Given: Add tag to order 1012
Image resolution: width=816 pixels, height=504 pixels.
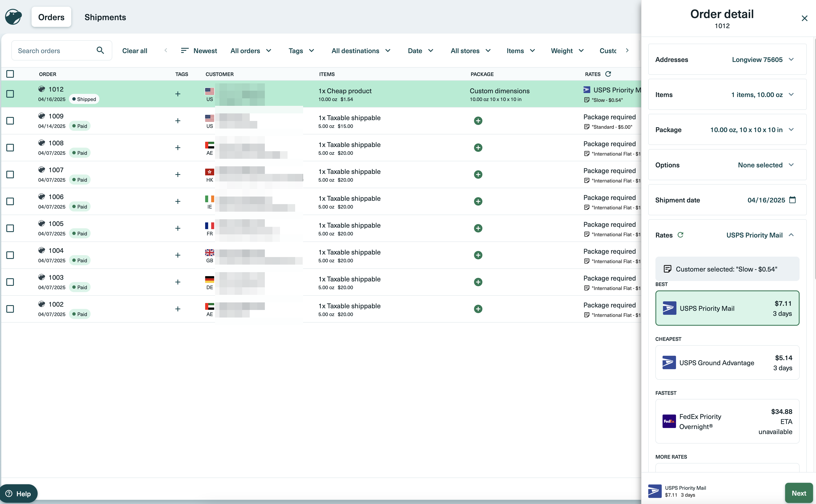Looking at the screenshot, I should click(x=178, y=94).
